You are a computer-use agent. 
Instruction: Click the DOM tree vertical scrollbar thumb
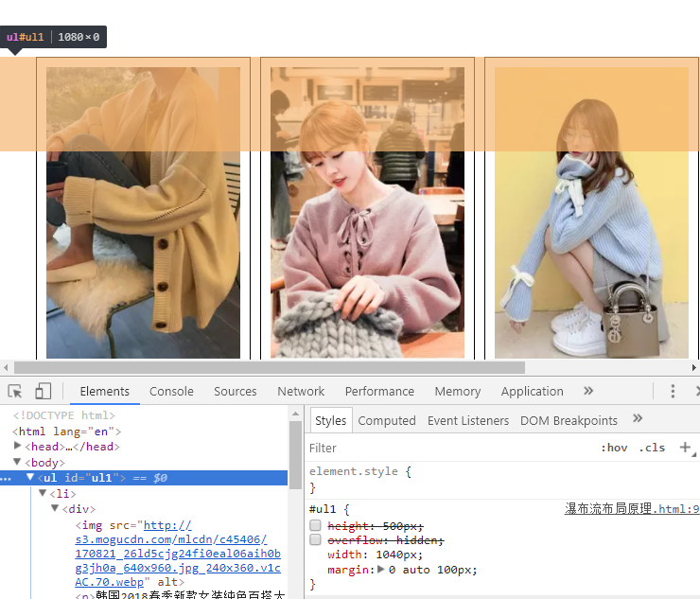(295, 455)
